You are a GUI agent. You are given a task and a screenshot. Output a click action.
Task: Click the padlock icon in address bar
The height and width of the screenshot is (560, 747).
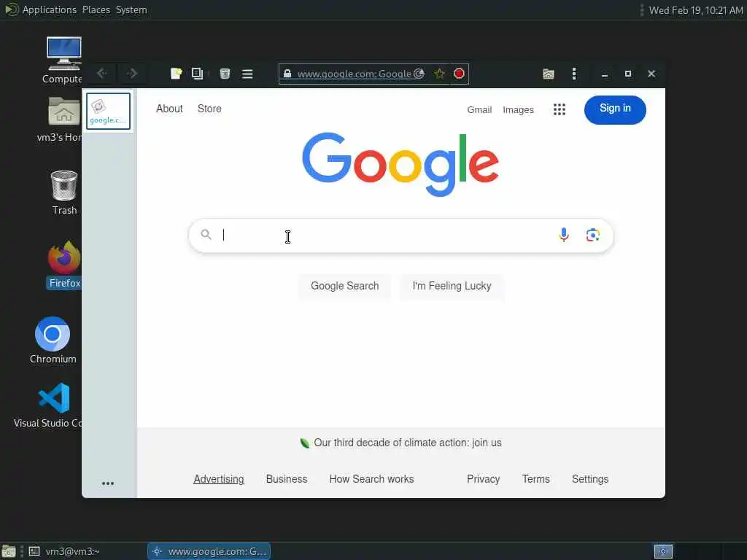coord(287,74)
